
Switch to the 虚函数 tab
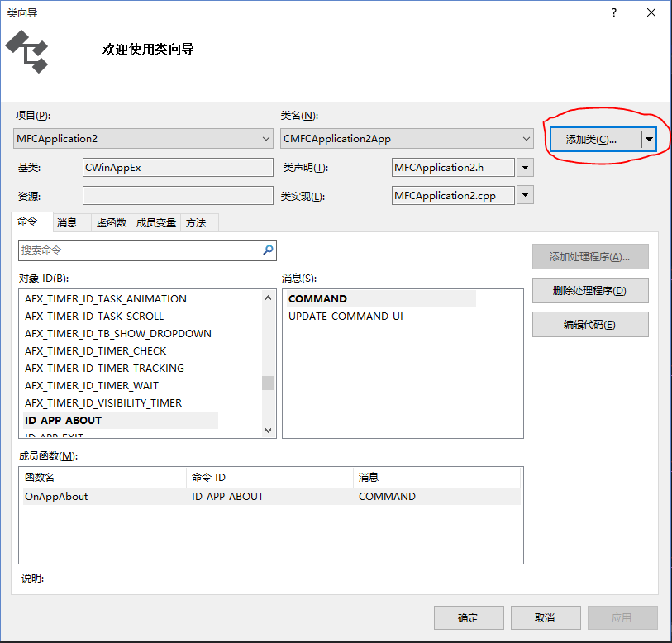coord(112,223)
